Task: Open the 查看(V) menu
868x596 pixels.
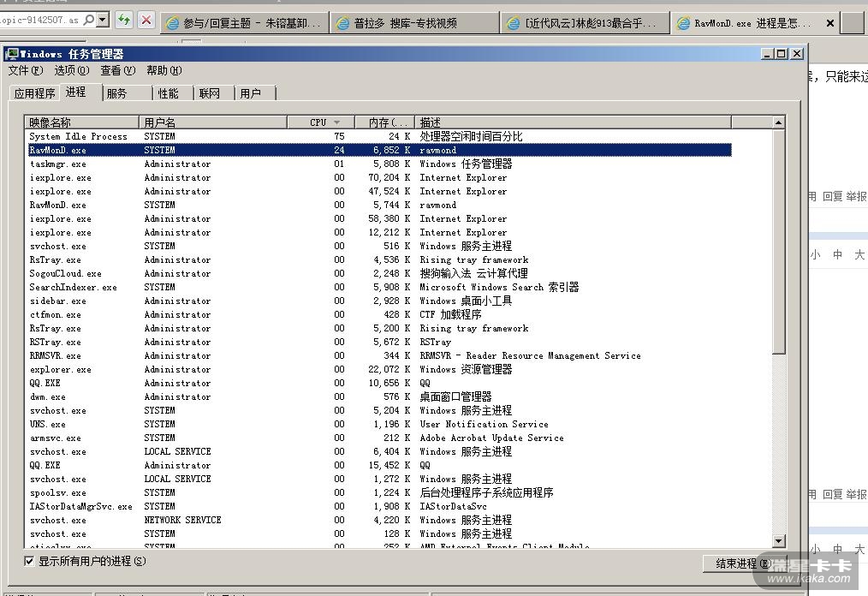Action: pyautogui.click(x=118, y=70)
